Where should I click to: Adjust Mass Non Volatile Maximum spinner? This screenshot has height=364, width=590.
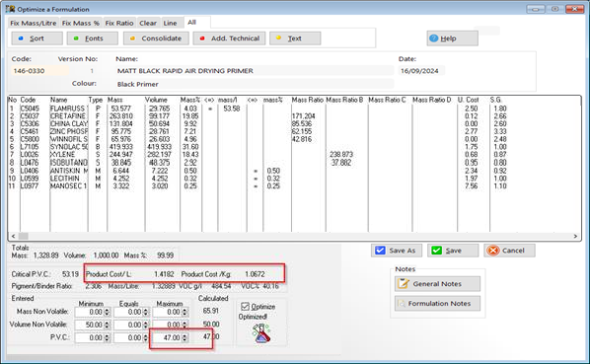pyautogui.click(x=184, y=312)
